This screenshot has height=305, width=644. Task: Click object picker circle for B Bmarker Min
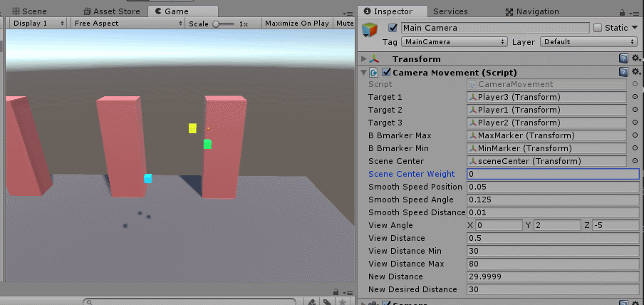(635, 148)
